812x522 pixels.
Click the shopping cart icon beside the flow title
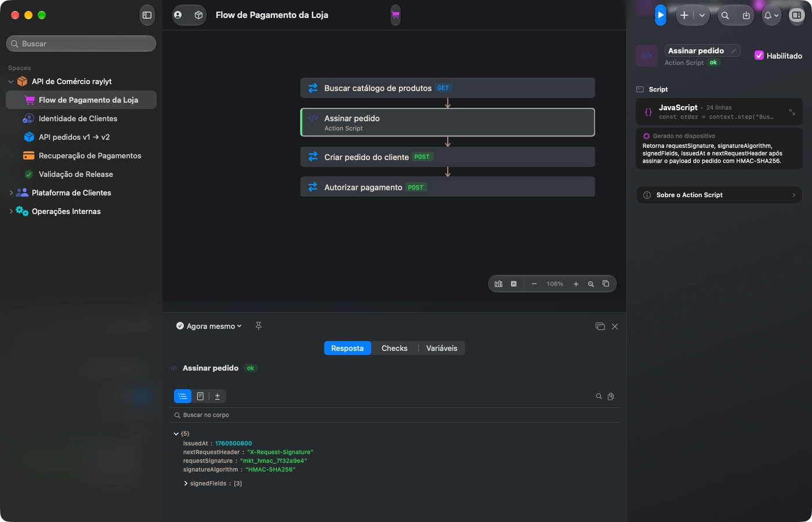click(396, 15)
